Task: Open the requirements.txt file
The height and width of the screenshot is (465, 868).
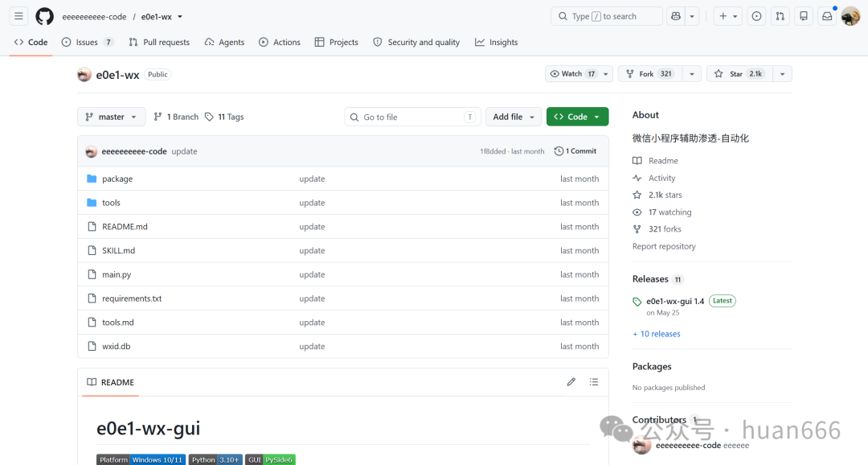Action: point(132,298)
